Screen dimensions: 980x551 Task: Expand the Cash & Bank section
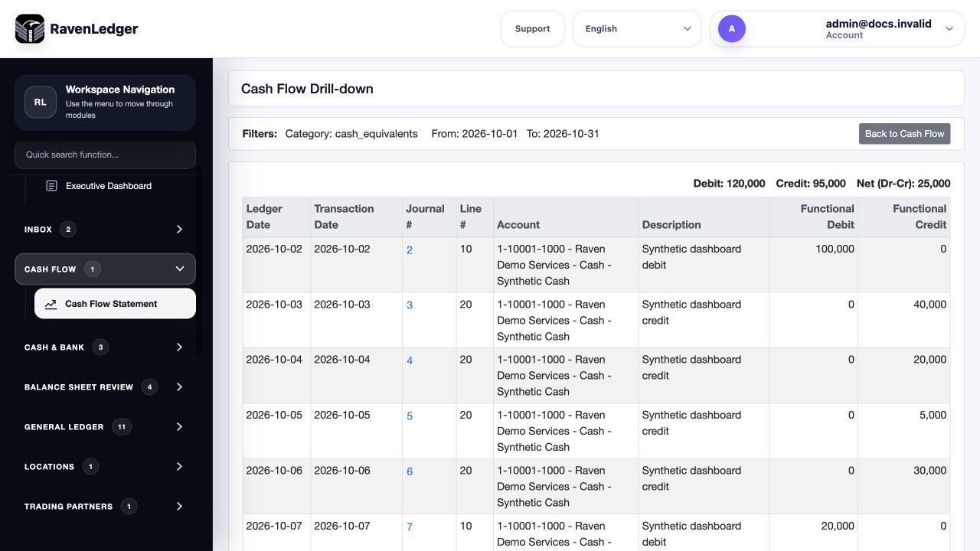click(105, 347)
